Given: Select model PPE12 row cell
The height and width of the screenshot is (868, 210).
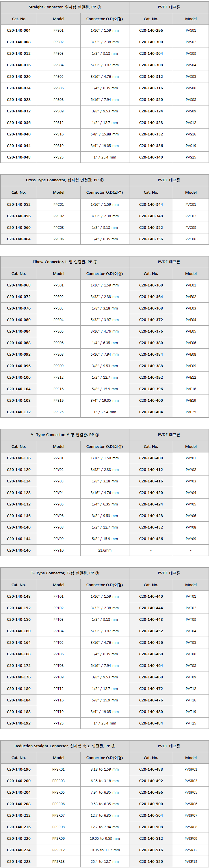Looking at the screenshot, I should 58,378.
